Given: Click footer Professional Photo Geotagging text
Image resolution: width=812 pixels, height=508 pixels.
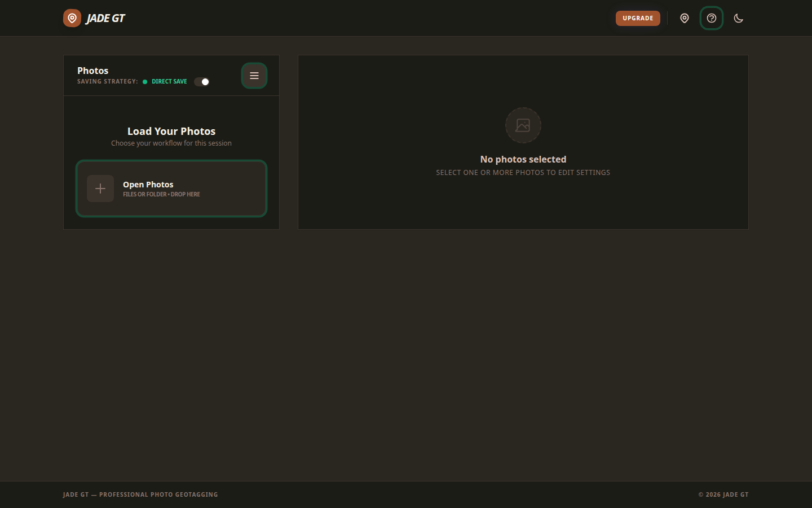Looking at the screenshot, I should coord(140,494).
